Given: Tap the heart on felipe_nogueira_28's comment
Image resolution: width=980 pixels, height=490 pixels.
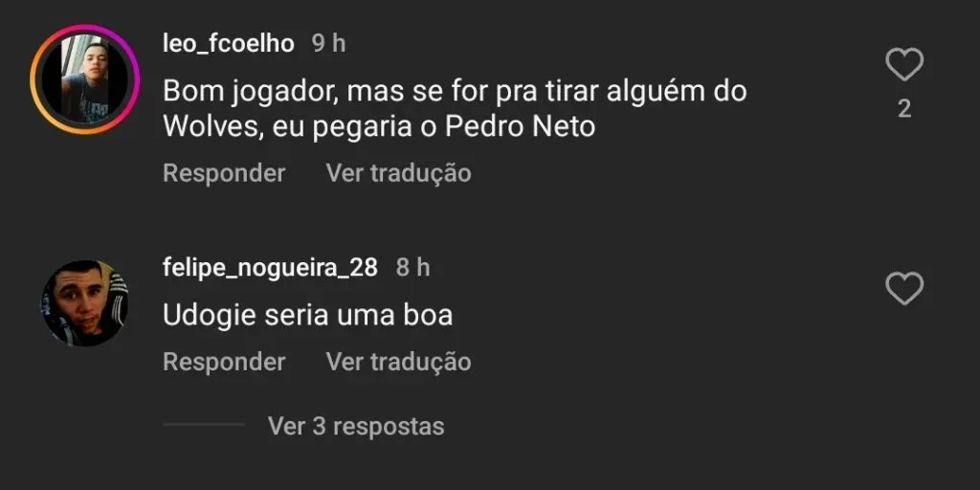Looking at the screenshot, I should coord(903,289).
